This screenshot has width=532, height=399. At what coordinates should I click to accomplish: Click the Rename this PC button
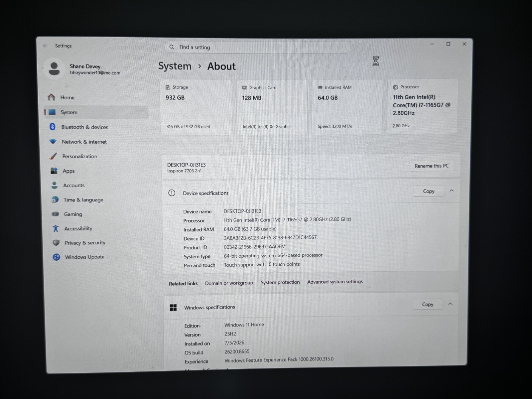432,166
